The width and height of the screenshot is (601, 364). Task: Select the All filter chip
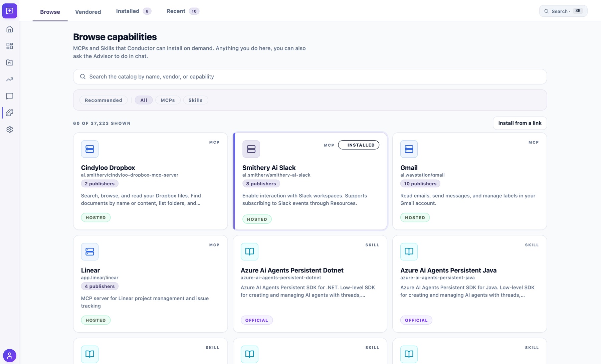[x=144, y=100]
